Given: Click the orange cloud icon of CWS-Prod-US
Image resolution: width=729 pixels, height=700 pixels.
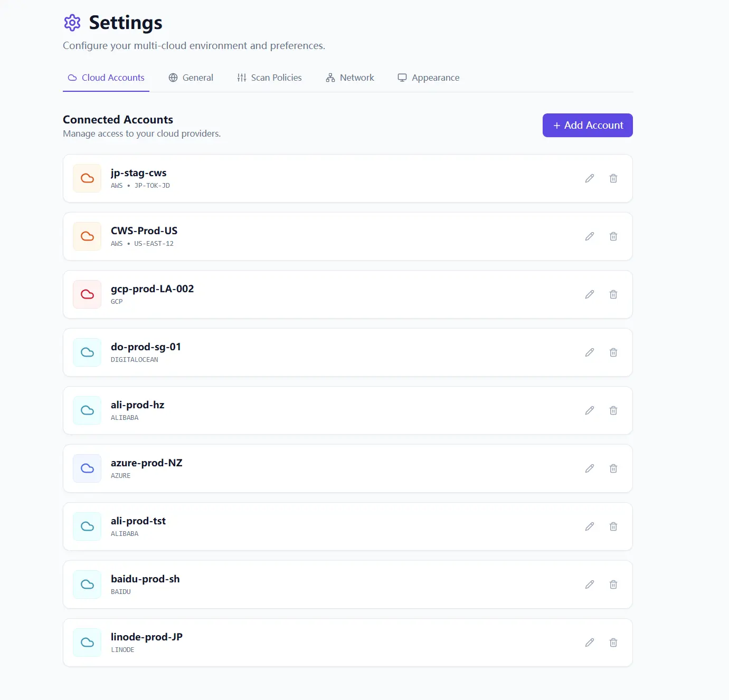Looking at the screenshot, I should click(87, 236).
